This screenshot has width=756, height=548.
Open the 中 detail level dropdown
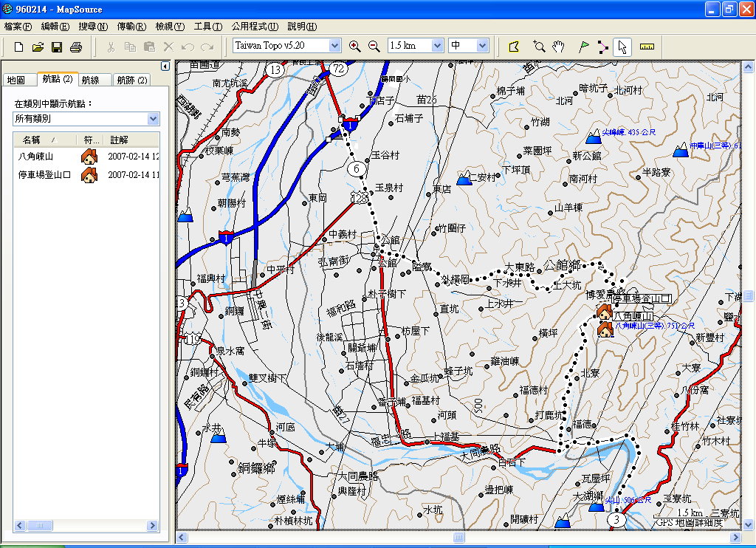(483, 46)
